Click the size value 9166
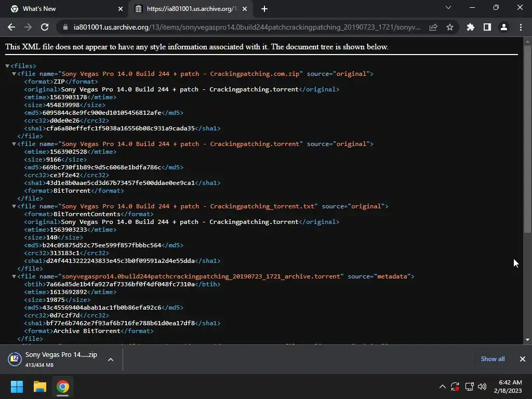Screen dimensions: 532x399 [x=54, y=159]
